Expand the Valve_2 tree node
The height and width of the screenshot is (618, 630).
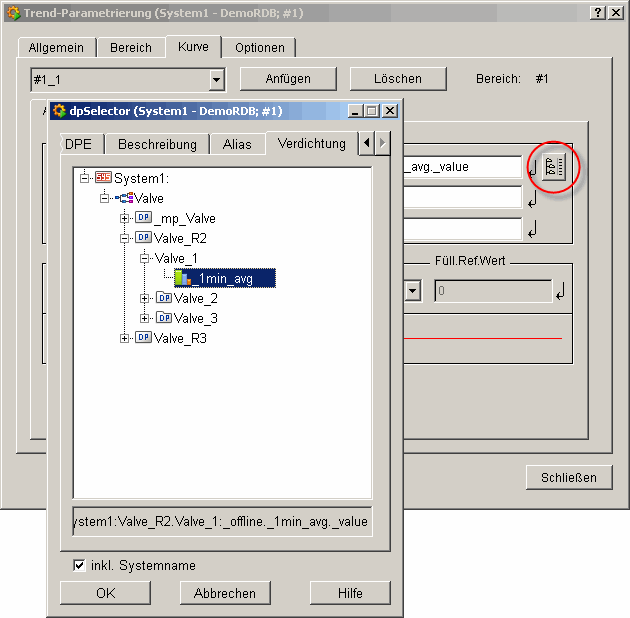pos(145,298)
